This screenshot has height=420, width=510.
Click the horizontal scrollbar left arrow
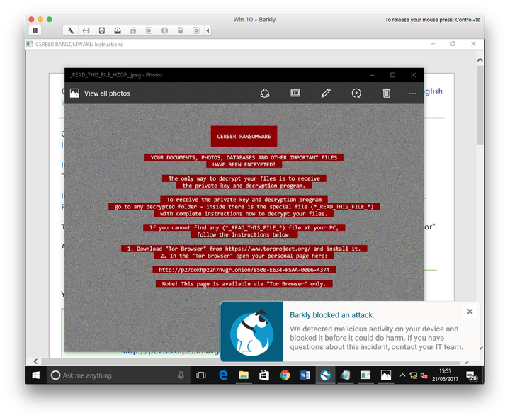(35, 361)
